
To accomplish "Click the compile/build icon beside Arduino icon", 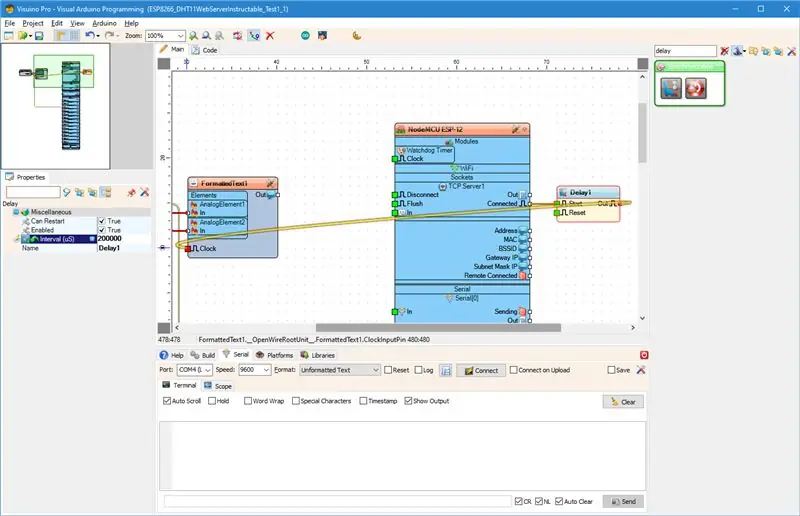I will [x=322, y=36].
